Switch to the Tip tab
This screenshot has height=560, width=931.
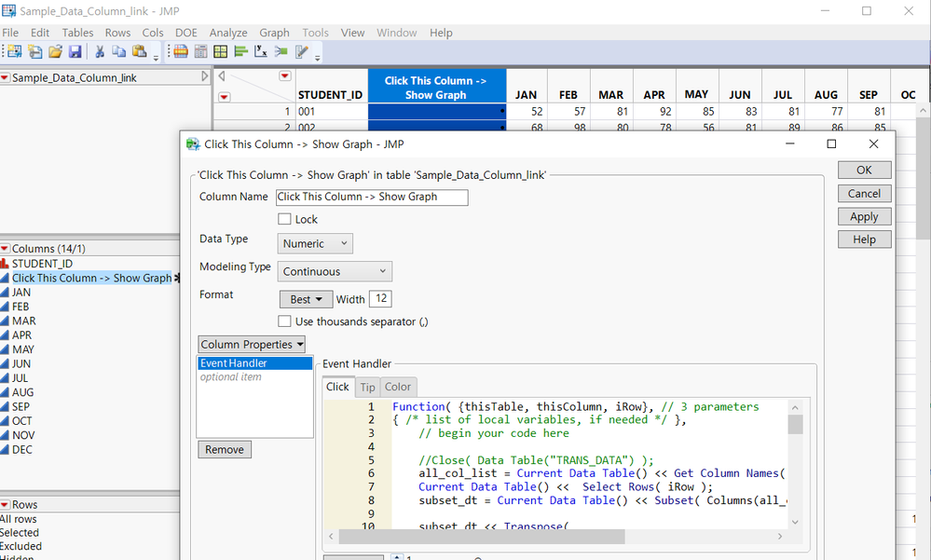click(x=367, y=388)
